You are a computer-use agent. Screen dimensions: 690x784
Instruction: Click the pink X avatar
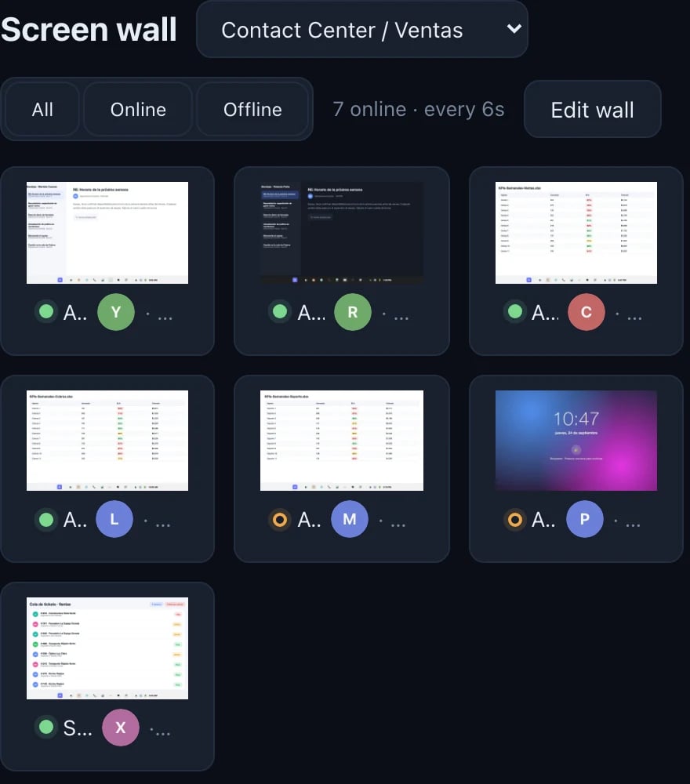click(x=121, y=728)
